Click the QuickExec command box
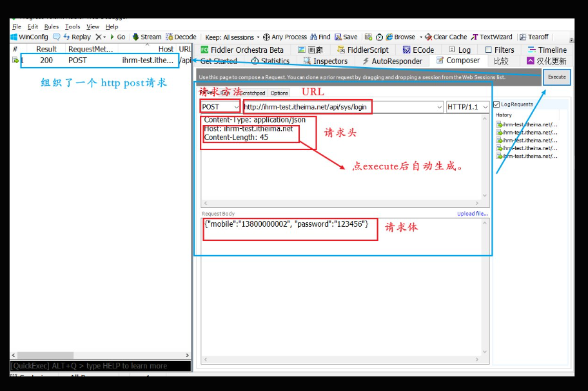 101,366
